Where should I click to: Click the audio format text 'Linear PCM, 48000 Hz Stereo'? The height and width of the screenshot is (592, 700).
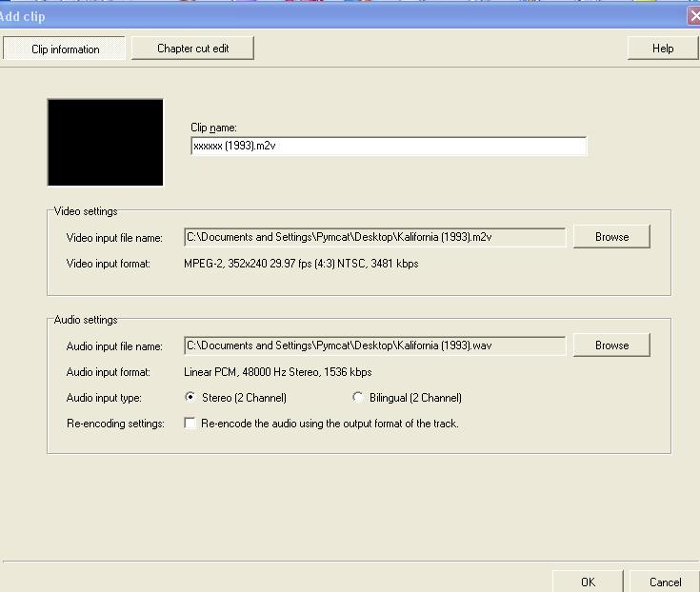(252, 372)
